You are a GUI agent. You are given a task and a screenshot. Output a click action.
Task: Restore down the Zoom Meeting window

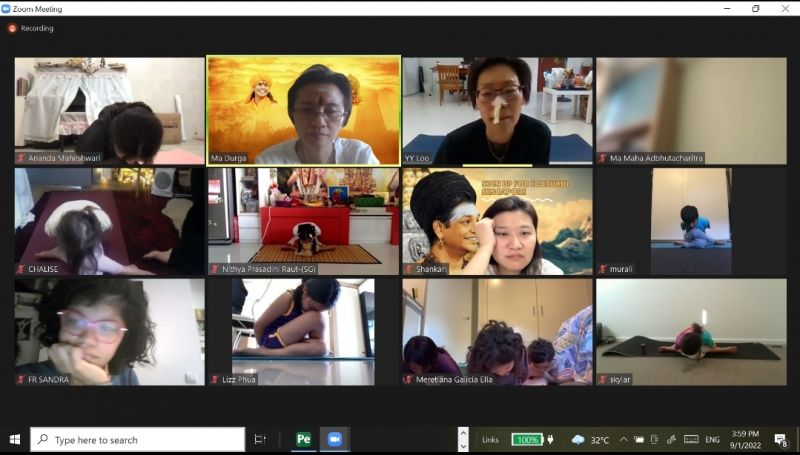click(x=756, y=9)
